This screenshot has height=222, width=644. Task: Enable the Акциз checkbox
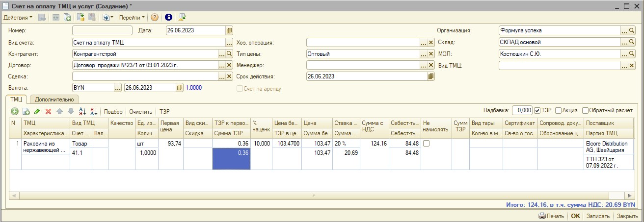click(558, 110)
